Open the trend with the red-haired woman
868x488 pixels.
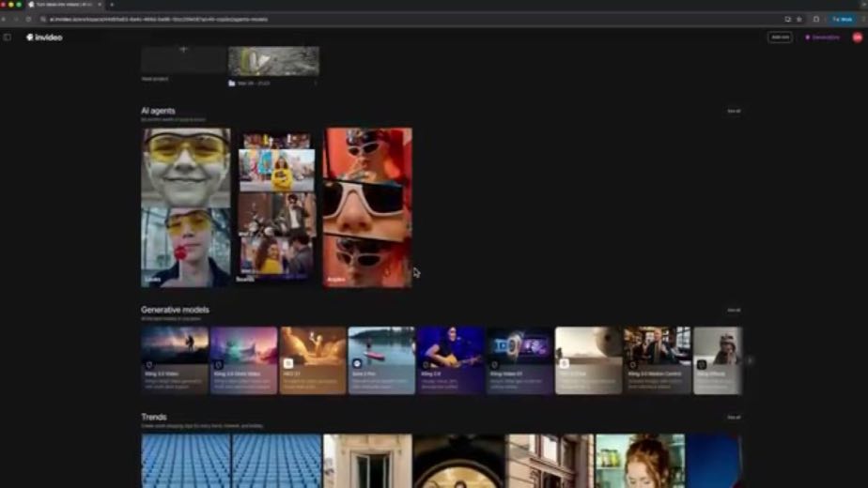(x=640, y=461)
